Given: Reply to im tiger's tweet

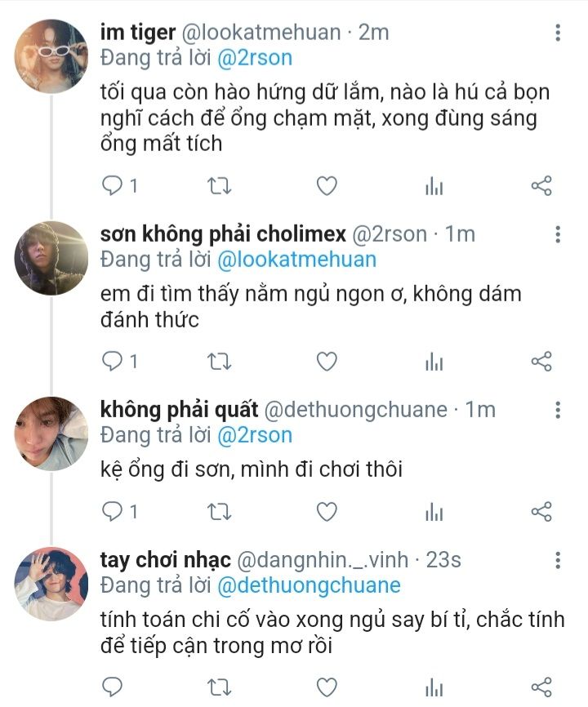Looking at the screenshot, I should [112, 186].
